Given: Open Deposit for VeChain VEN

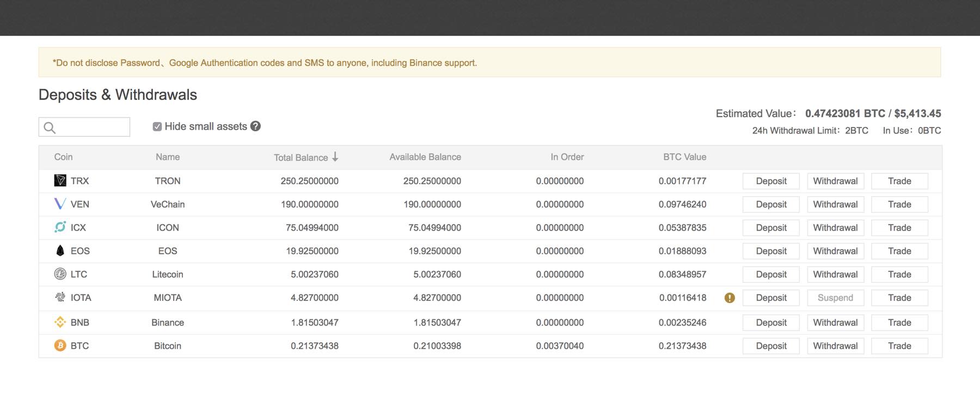Looking at the screenshot, I should [x=771, y=204].
